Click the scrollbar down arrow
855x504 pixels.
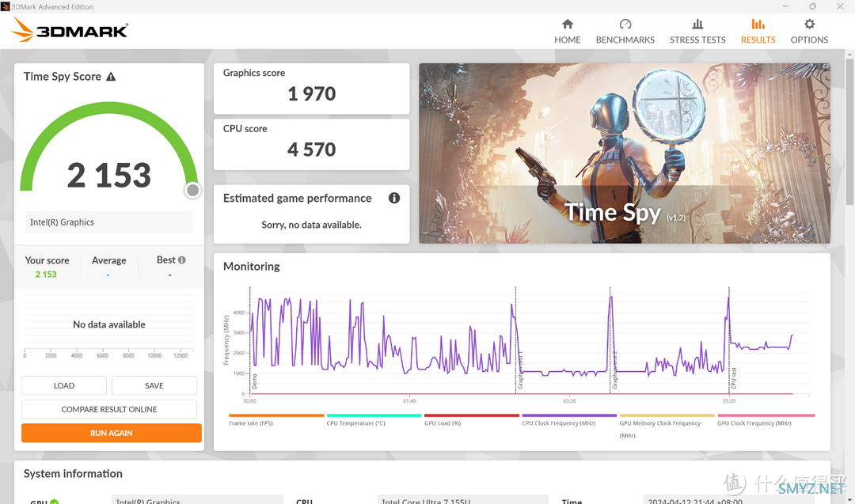[849, 498]
